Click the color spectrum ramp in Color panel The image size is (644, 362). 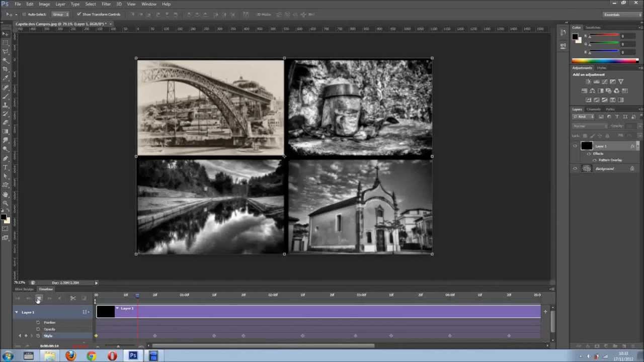click(605, 61)
